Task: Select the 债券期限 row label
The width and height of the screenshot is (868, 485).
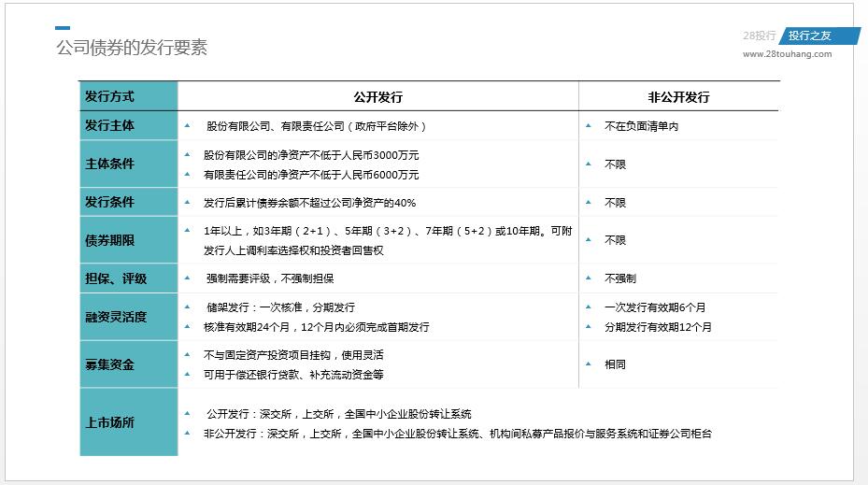Action: click(128, 240)
